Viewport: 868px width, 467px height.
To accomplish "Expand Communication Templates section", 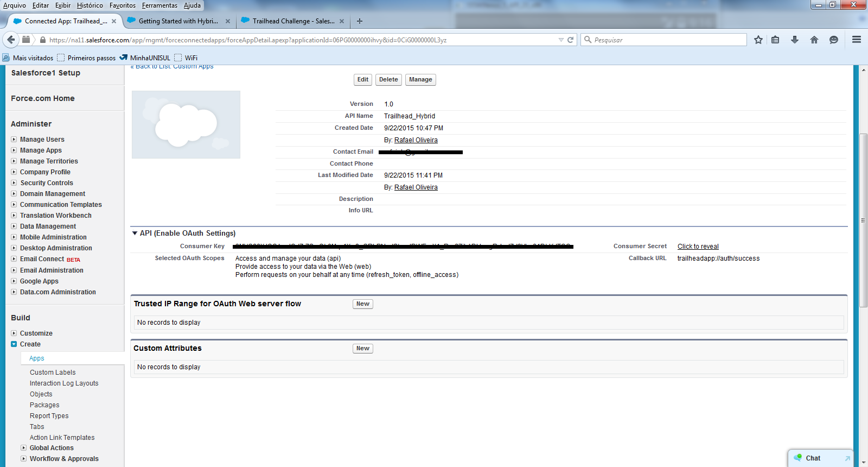I will [x=14, y=205].
